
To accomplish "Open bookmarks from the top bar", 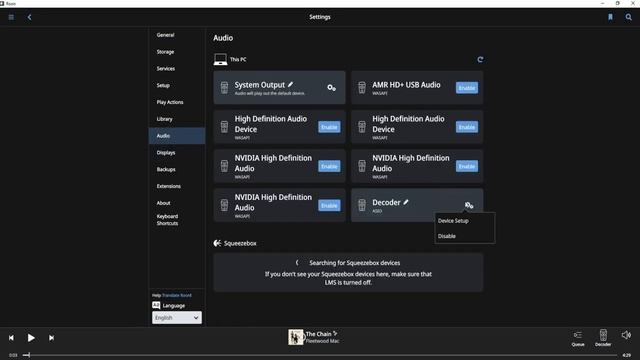I will pos(610,17).
